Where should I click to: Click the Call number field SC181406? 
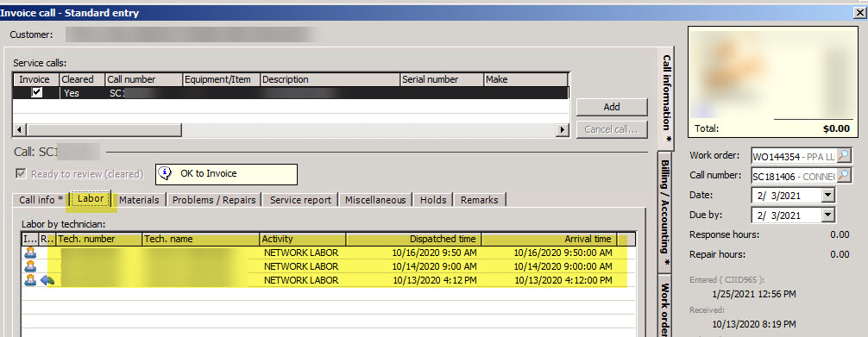pos(794,176)
